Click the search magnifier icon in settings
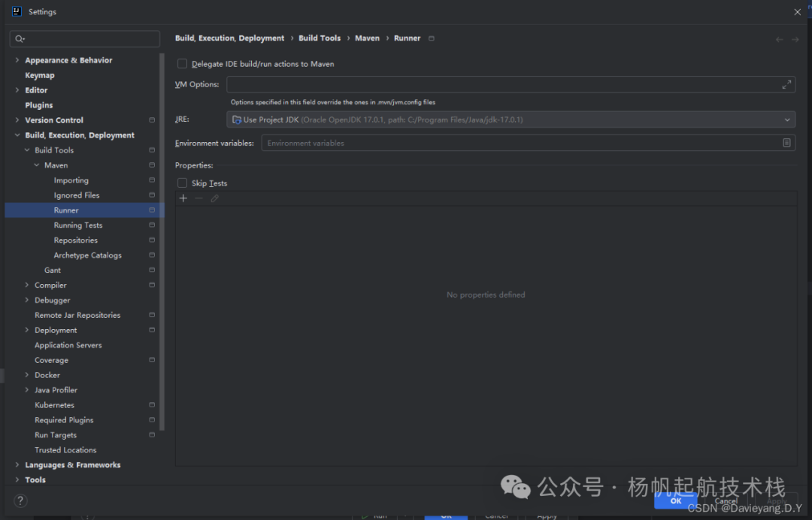Image resolution: width=812 pixels, height=520 pixels. (x=20, y=39)
